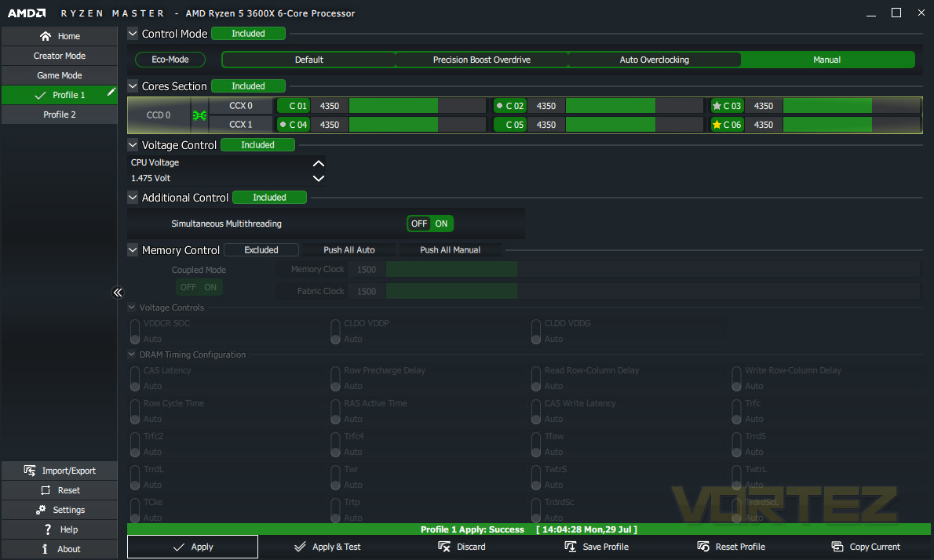
Task: Collapse the sidebar with the double-arrow icon
Action: [118, 293]
